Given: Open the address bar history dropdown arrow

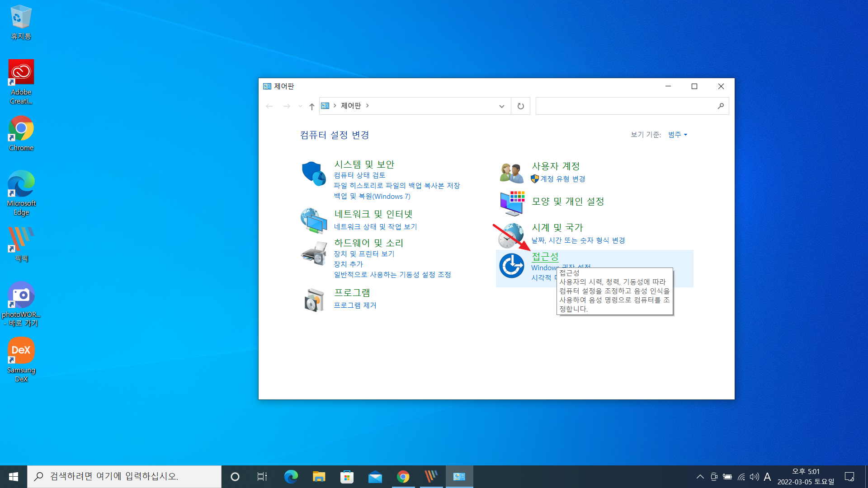Looking at the screenshot, I should click(x=501, y=106).
